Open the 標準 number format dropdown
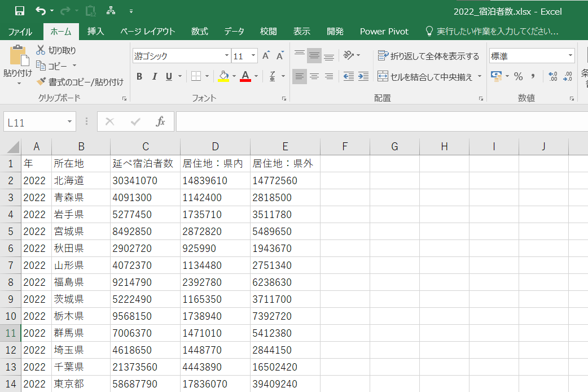Image resolution: width=588 pixels, height=392 pixels. pos(530,55)
